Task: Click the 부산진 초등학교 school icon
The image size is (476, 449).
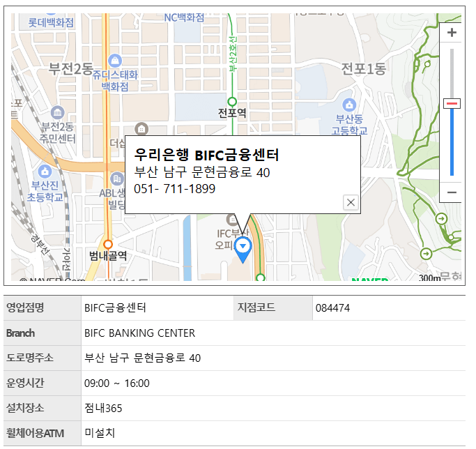Action: point(45,172)
